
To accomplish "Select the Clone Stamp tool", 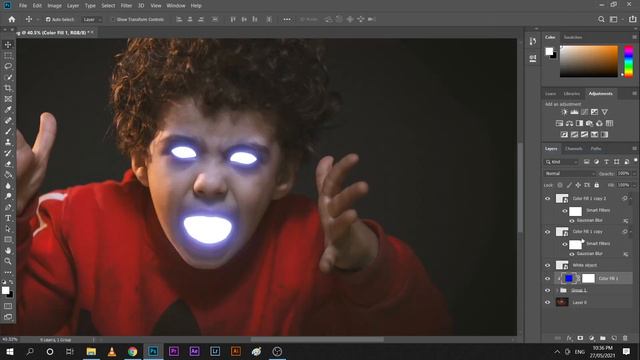I will click(x=8, y=142).
